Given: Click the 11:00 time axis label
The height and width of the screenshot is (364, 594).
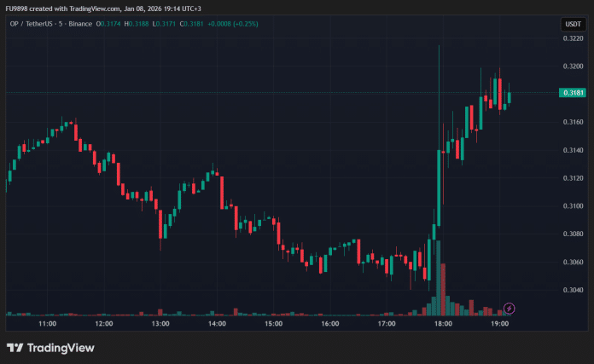Looking at the screenshot, I should [x=47, y=324].
